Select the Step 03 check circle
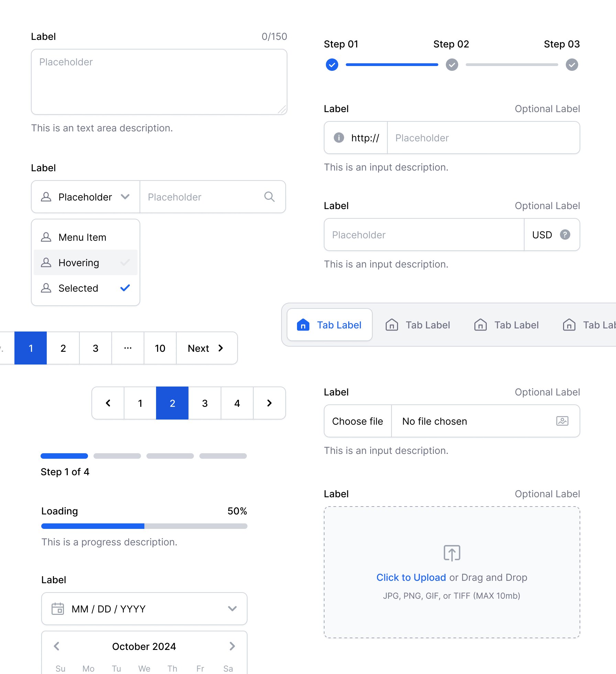 (x=572, y=65)
